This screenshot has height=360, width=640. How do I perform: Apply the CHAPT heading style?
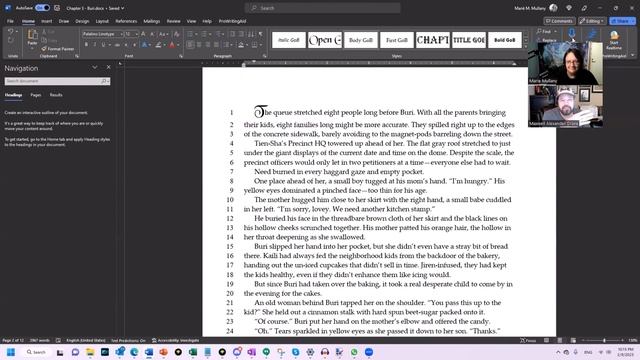coord(433,40)
